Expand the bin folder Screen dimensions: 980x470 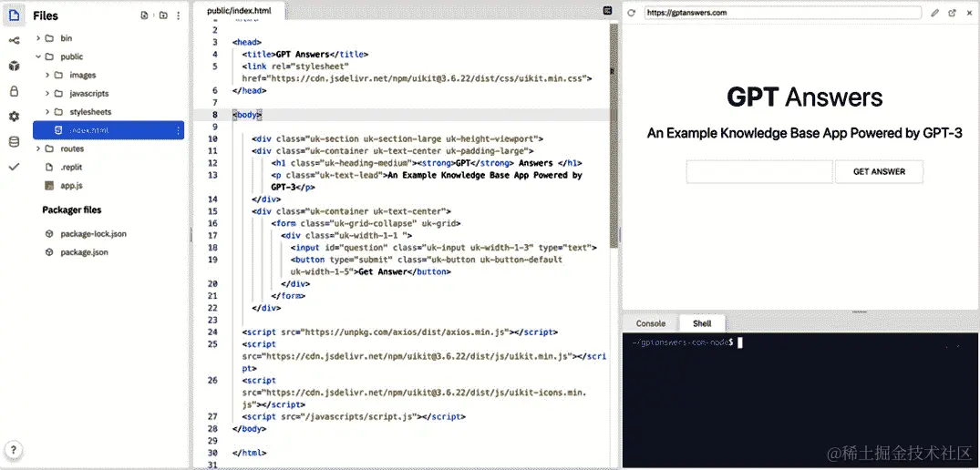pyautogui.click(x=38, y=38)
